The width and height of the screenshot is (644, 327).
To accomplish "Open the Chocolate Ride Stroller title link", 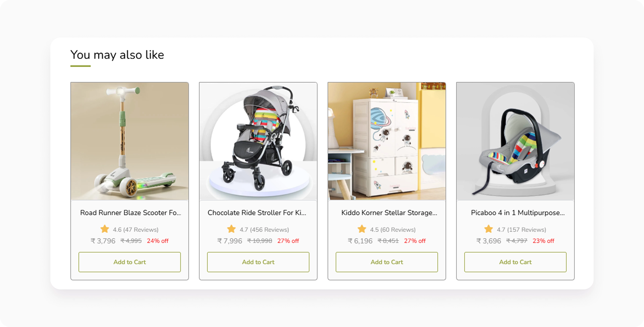I will [x=257, y=213].
